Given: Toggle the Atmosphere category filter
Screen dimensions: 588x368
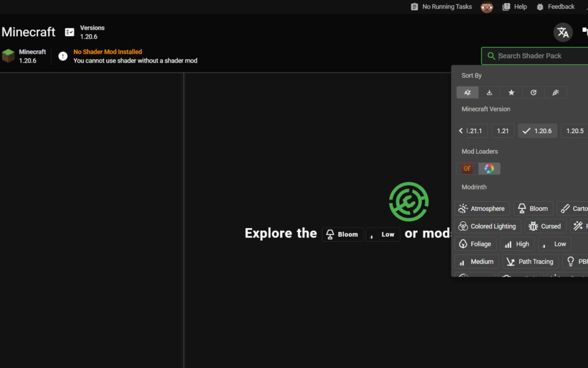Looking at the screenshot, I should pos(482,209).
